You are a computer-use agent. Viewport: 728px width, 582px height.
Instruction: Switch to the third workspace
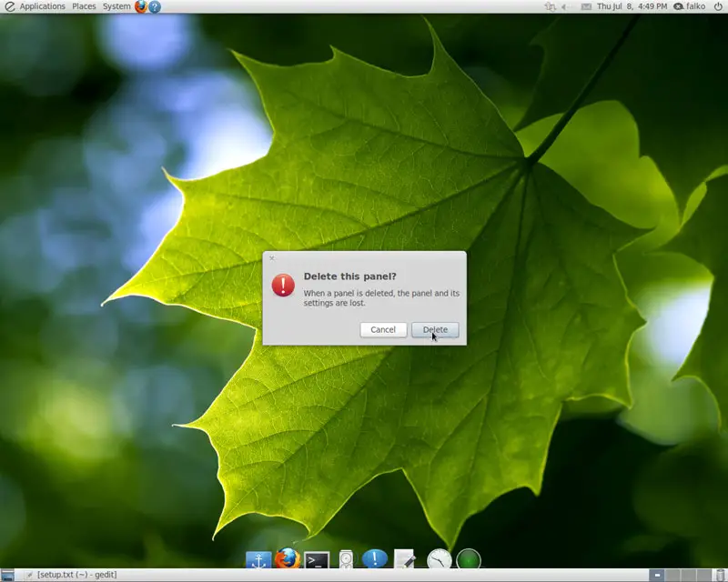pos(689,575)
